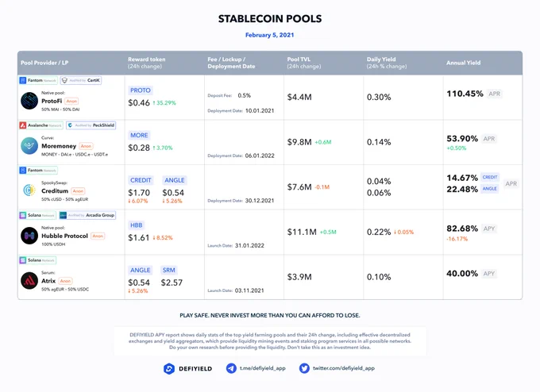Click the Hubble Protocol logo icon
The width and height of the screenshot is (540, 392).
(x=29, y=236)
